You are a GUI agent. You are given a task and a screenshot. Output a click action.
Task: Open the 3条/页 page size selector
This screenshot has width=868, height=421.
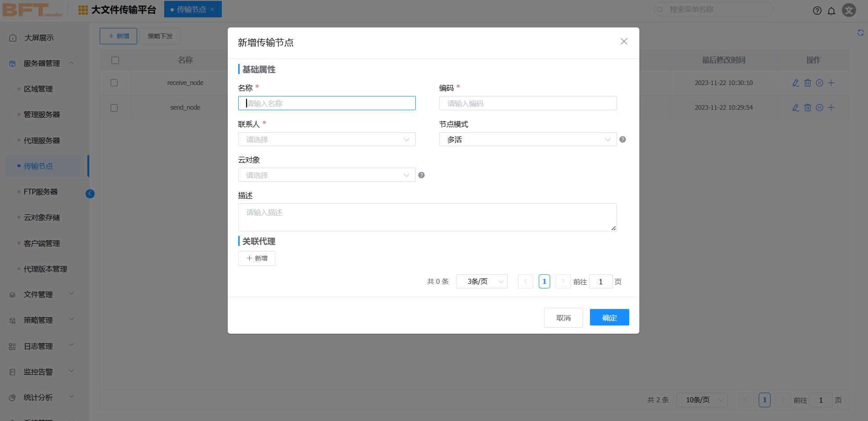pos(482,282)
